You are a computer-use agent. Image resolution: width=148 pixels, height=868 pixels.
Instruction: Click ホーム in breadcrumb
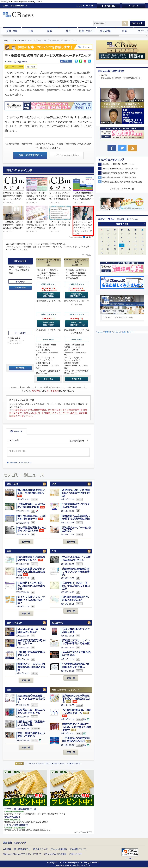tap(6, 40)
